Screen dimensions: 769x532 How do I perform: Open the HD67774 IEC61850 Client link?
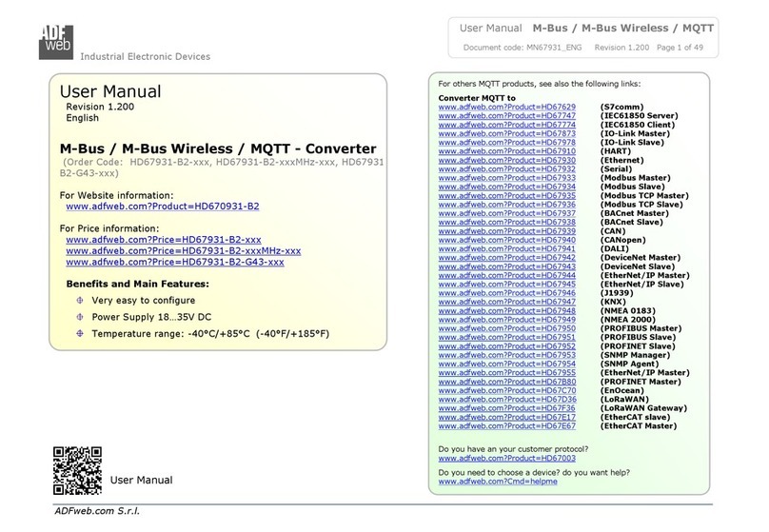point(507,125)
